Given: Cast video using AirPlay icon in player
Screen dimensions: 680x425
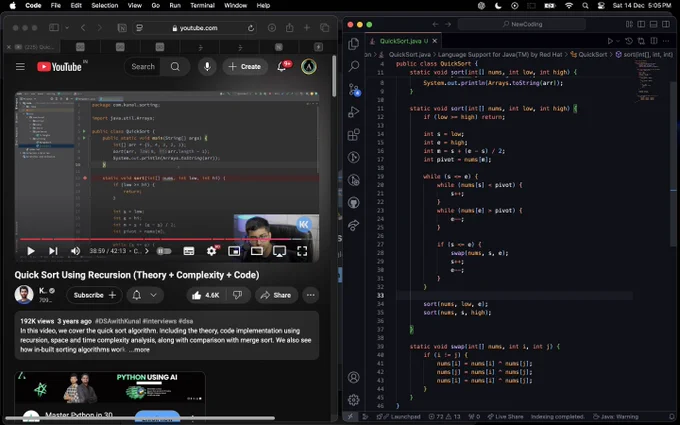Looking at the screenshot, I should (279, 251).
